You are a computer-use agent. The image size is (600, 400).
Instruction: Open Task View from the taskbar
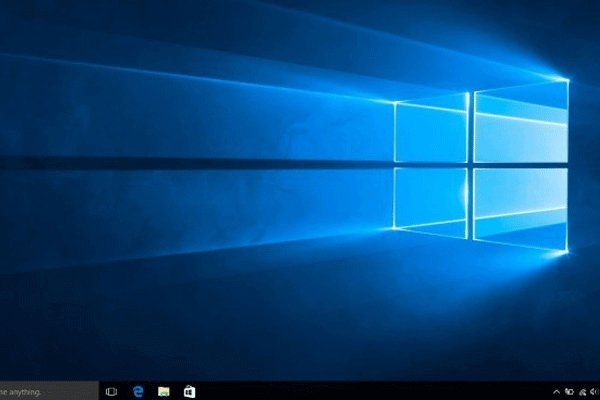coord(112,391)
